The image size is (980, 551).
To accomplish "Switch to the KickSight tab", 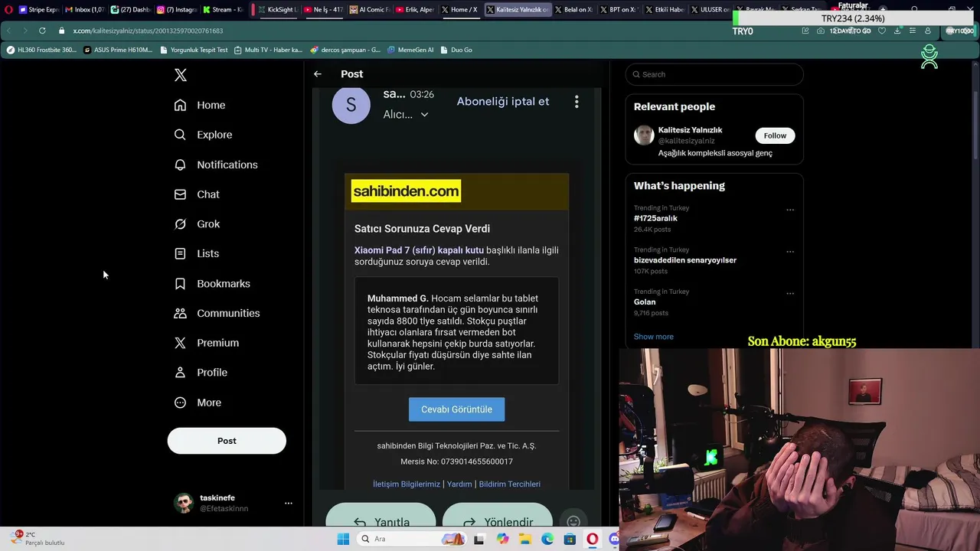I will pos(277,10).
